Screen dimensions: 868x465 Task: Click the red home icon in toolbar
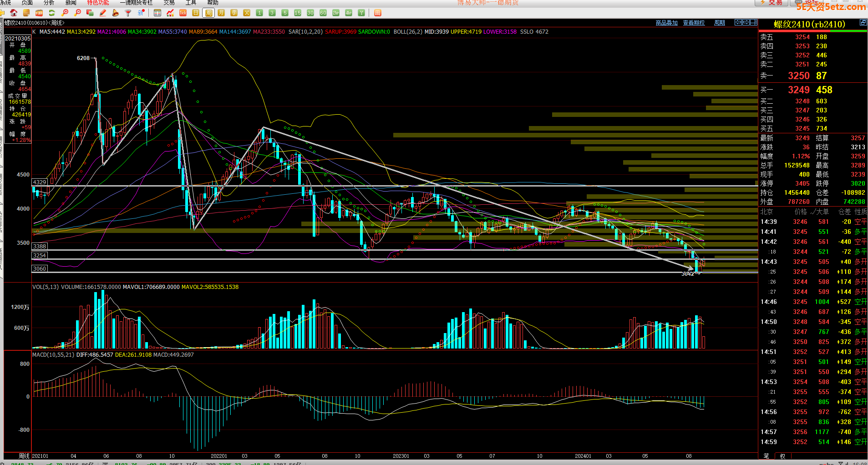tap(14, 13)
